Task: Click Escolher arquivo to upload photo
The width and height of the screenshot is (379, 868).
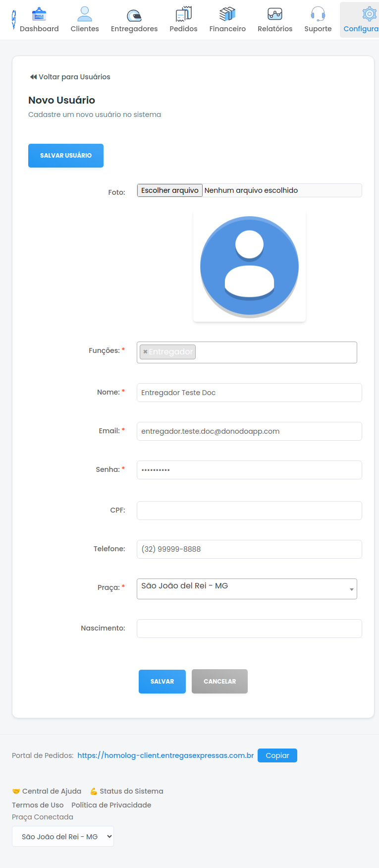Action: tap(170, 190)
